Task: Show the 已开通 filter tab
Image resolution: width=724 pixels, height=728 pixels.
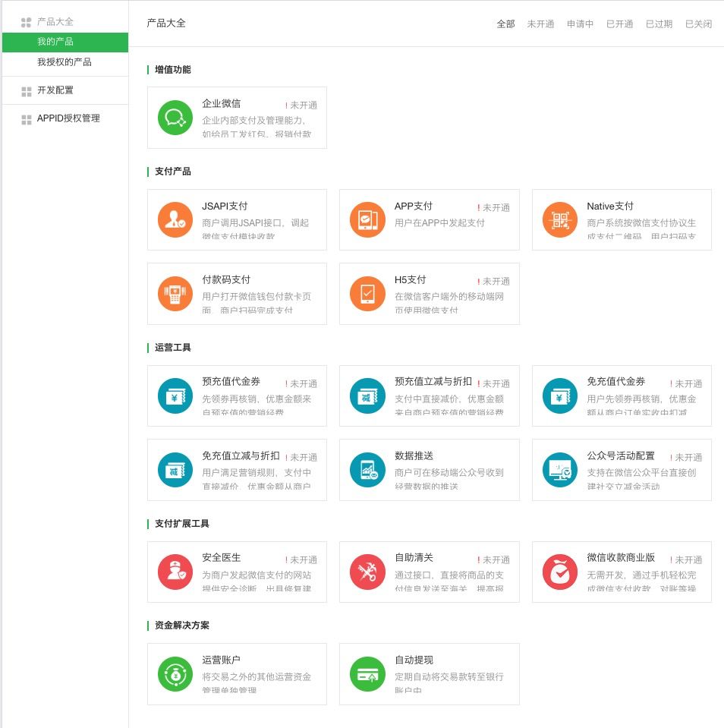Action: [619, 24]
